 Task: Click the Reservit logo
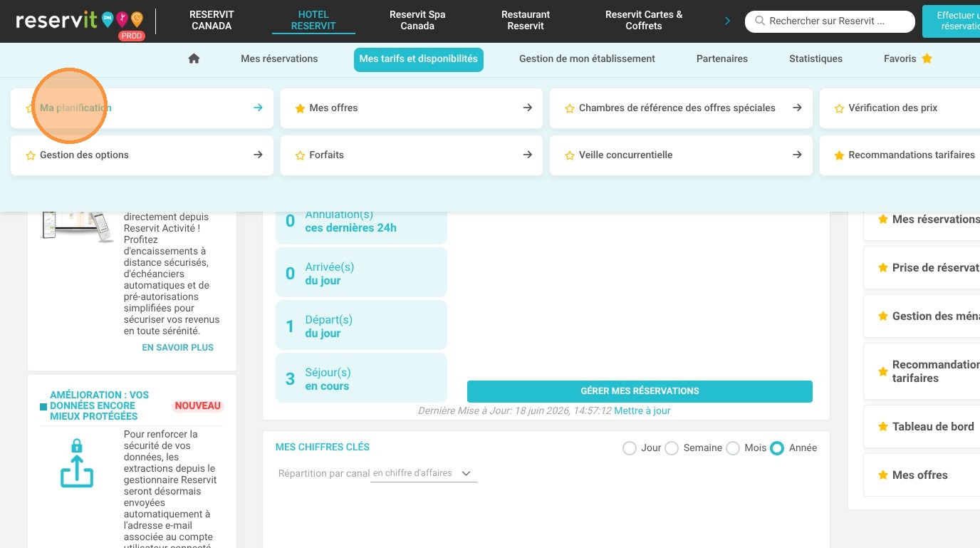pyautogui.click(x=79, y=20)
